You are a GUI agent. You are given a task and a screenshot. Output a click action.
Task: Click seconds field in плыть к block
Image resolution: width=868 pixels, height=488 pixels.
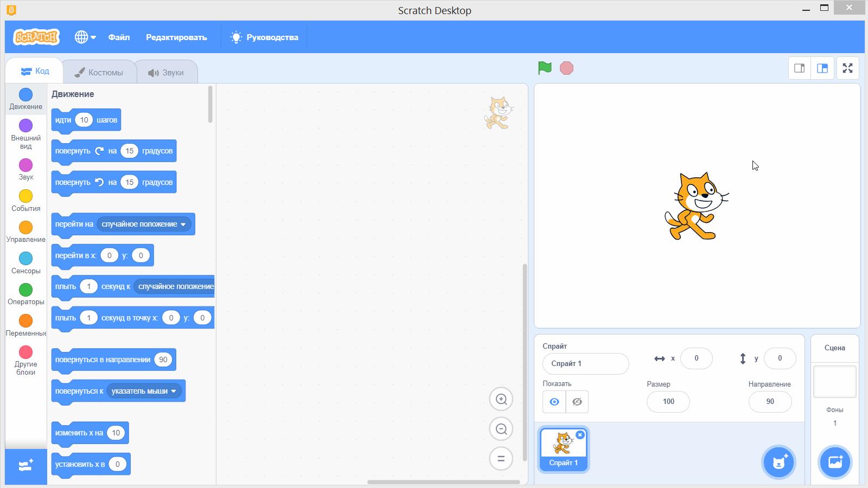(x=88, y=286)
